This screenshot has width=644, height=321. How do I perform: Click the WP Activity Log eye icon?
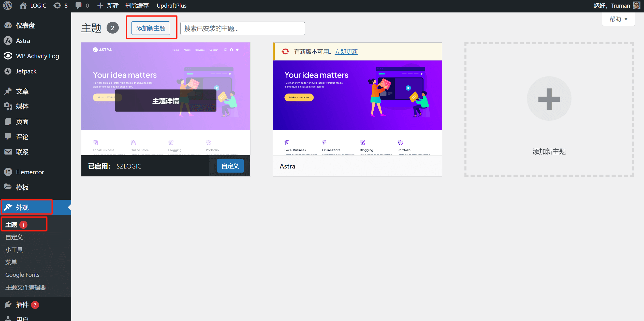tap(8, 56)
